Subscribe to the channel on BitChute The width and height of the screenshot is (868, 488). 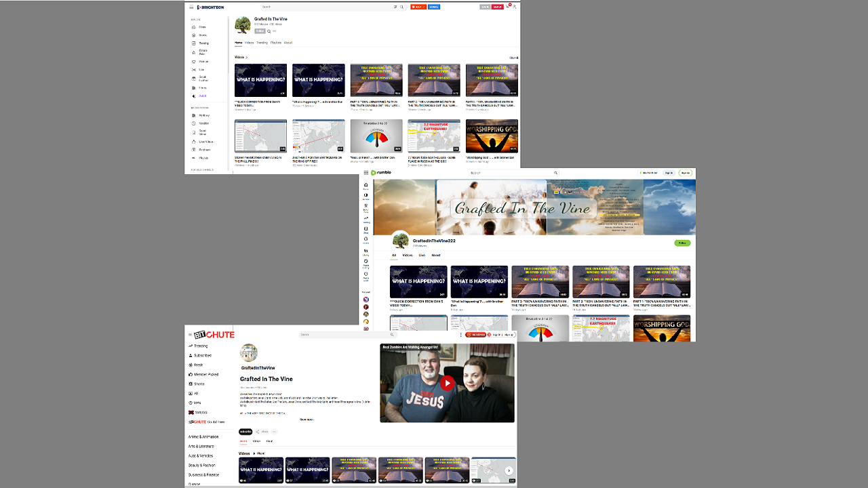point(245,431)
